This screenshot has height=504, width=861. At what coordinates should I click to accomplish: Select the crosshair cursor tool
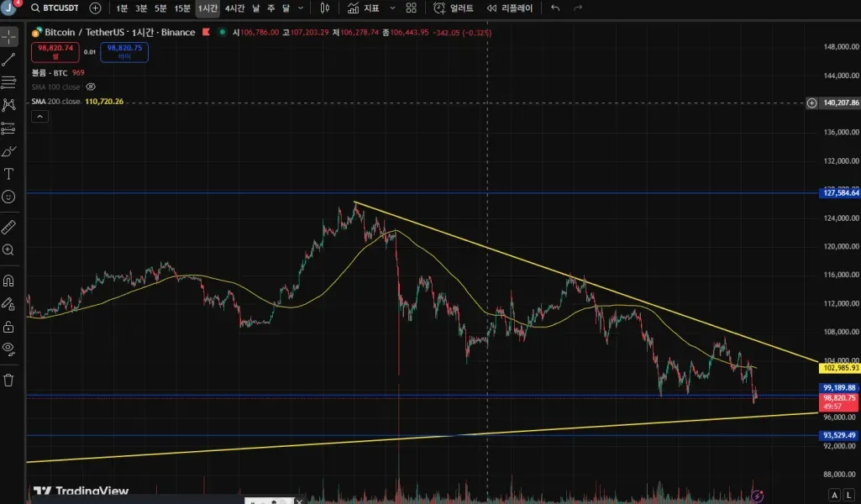tap(8, 37)
